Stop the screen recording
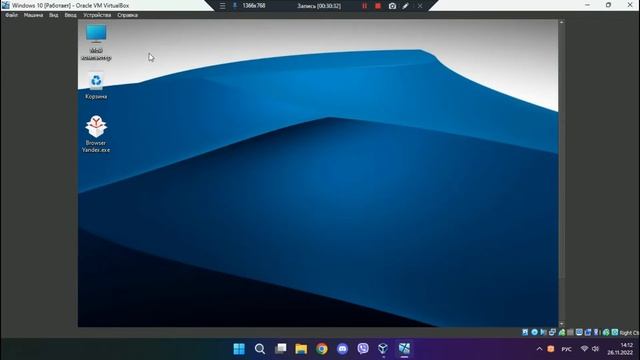This screenshot has width=640, height=360. coord(378,6)
